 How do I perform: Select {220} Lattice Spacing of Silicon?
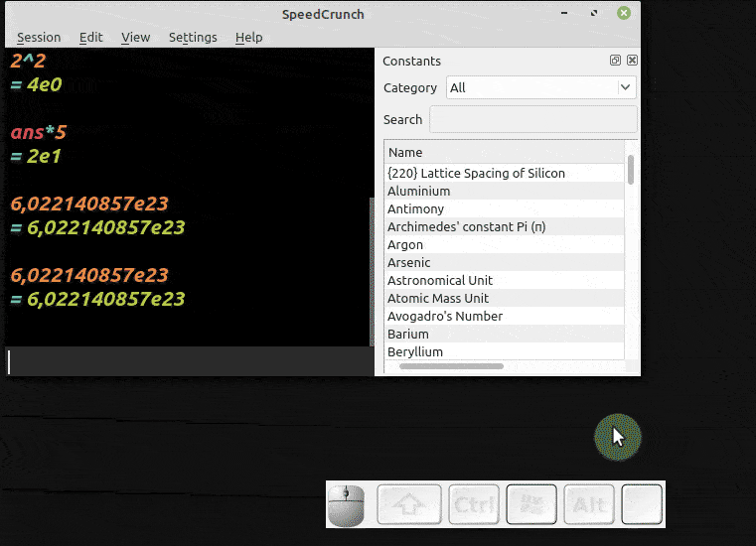505,173
